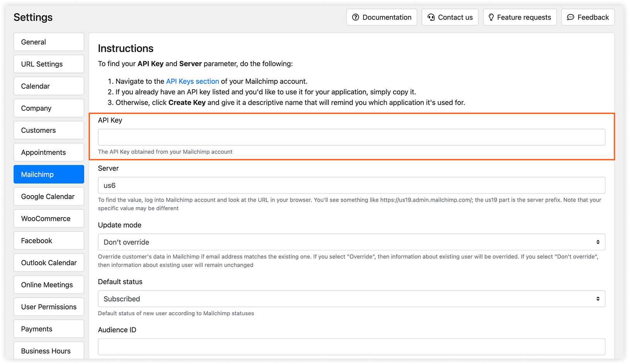Open the URL Settings tab

[x=49, y=64]
